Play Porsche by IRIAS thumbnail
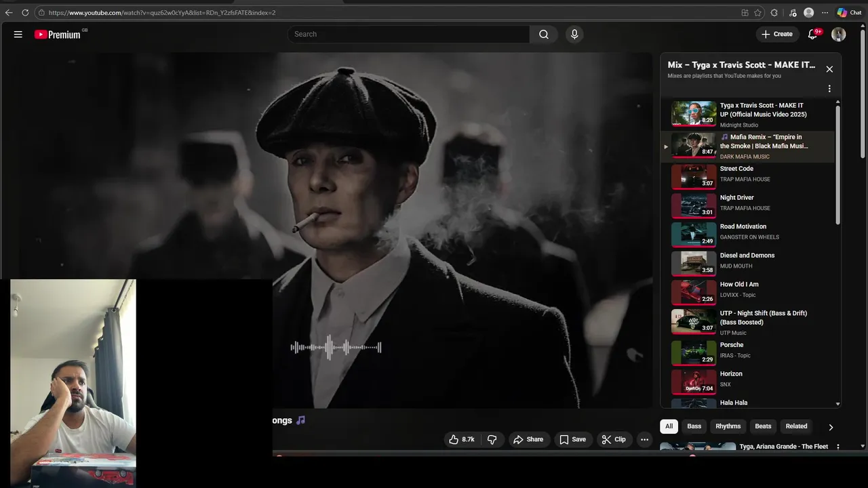The image size is (868, 488). (694, 352)
